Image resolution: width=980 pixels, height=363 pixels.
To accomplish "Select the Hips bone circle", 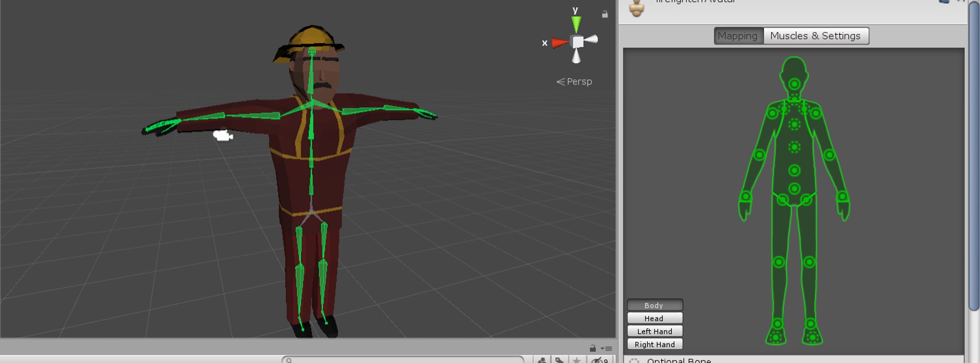I will pyautogui.click(x=794, y=188).
